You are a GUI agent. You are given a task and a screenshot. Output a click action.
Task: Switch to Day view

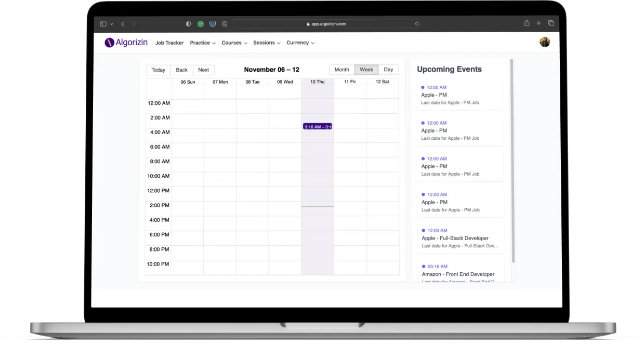(x=388, y=70)
